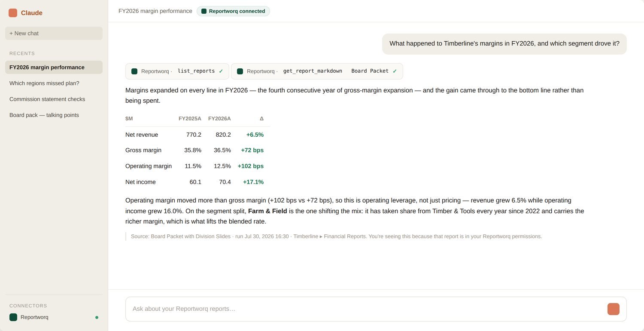Click the orange Claude logo icon

[13, 13]
